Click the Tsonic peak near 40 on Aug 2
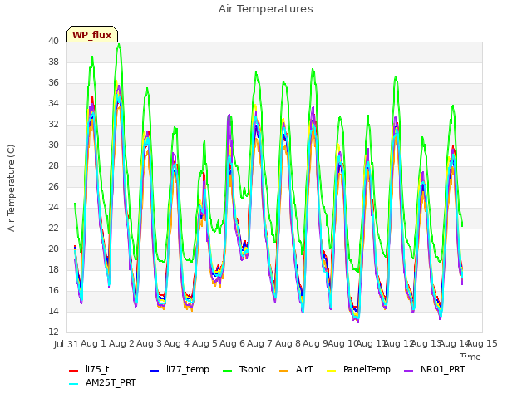Screen dimensions: 532x399 coord(118,44)
